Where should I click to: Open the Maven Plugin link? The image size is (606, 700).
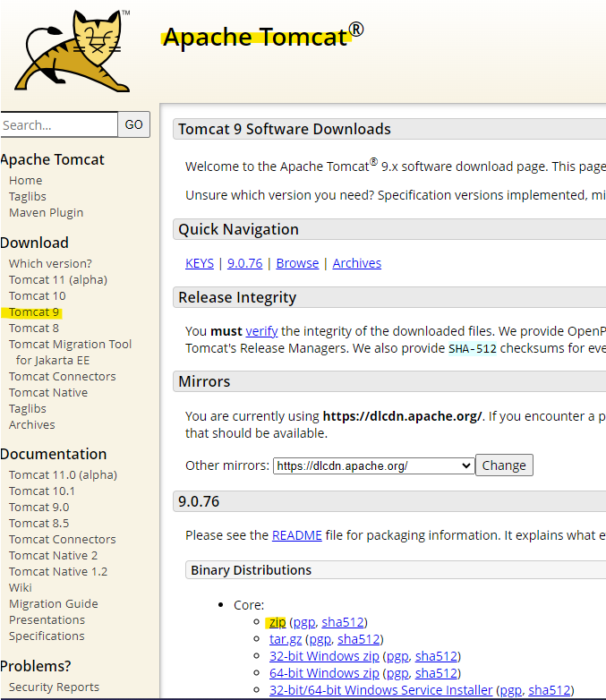tap(46, 212)
